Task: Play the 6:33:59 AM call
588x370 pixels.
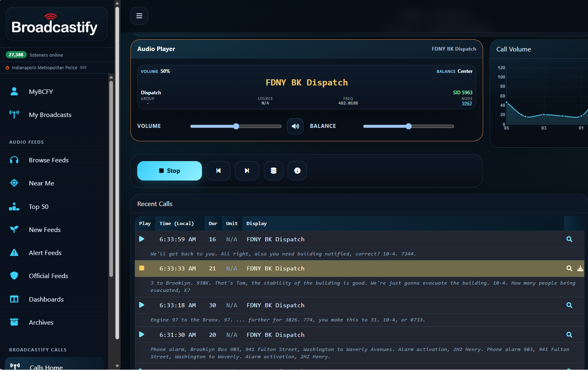Action: (x=142, y=239)
